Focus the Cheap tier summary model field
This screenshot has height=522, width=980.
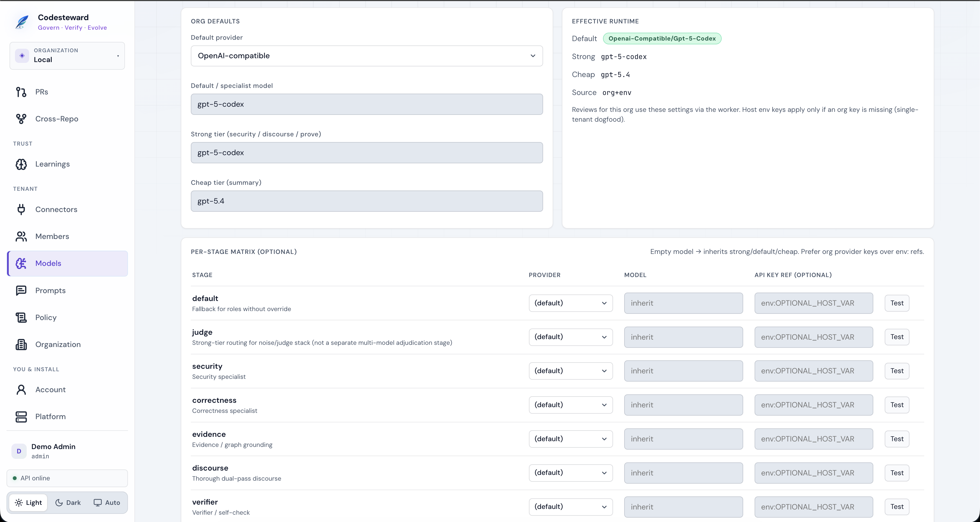coord(367,201)
